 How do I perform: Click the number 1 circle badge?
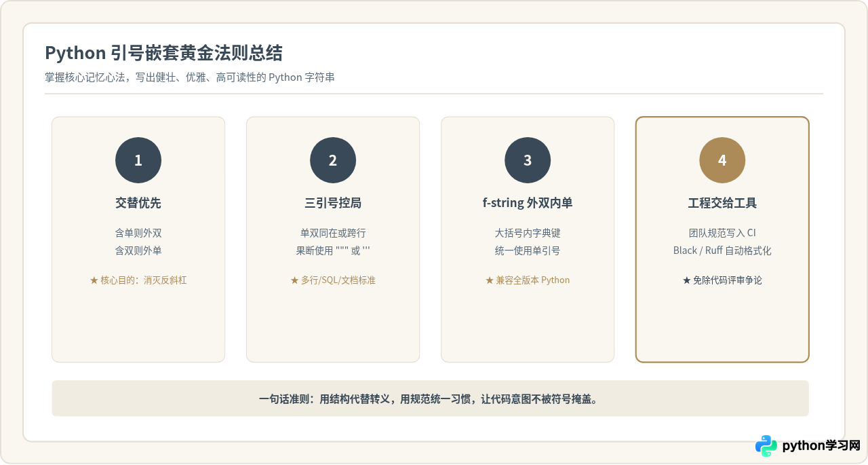pyautogui.click(x=138, y=160)
